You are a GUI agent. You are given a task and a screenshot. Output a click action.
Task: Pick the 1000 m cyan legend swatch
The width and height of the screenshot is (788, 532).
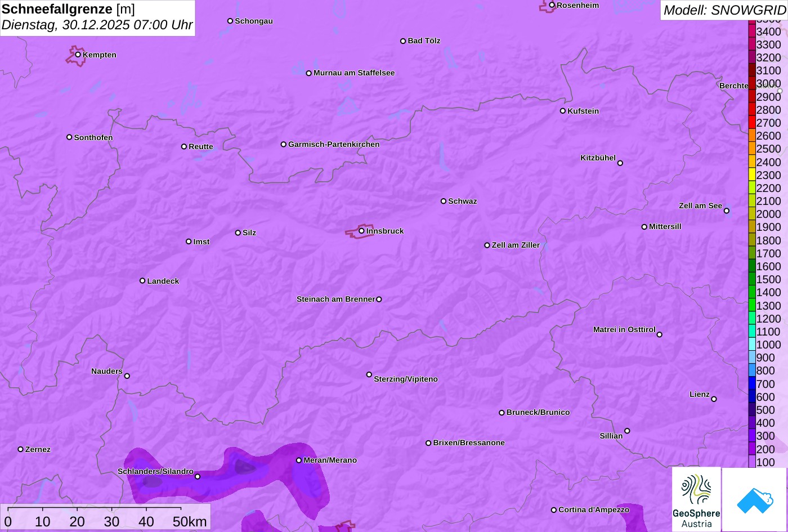pos(752,345)
